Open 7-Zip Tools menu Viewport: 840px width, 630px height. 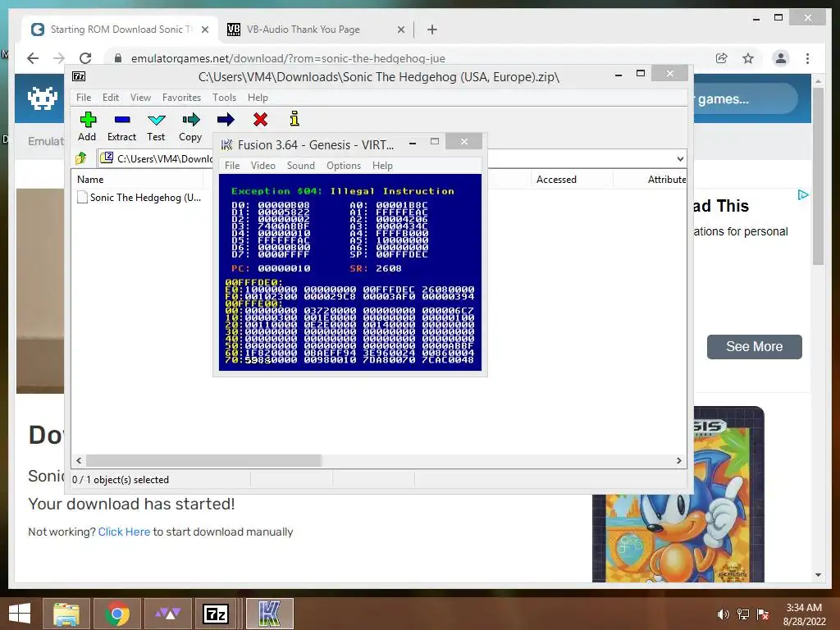pos(224,98)
